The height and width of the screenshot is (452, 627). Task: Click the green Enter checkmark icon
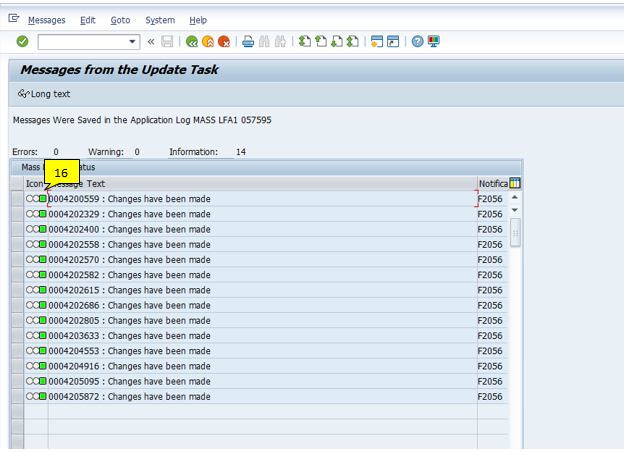(22, 42)
